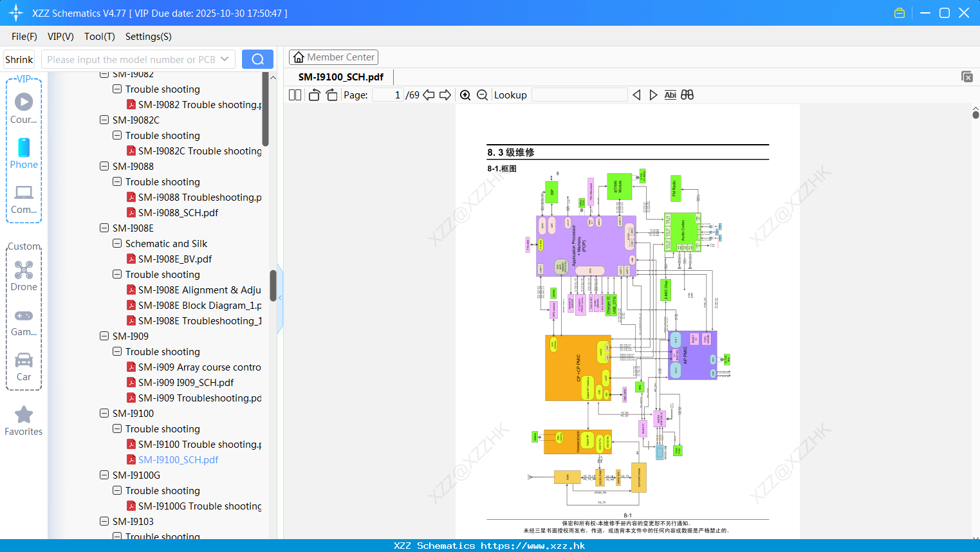Toggle the two-page view icon
980x552 pixels.
tap(295, 95)
